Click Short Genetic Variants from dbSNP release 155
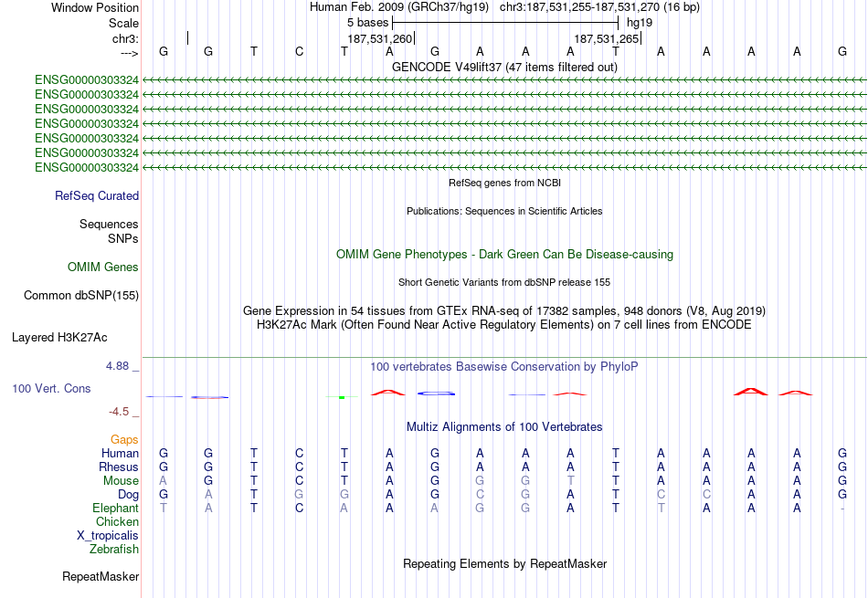This screenshot has width=868, height=598. (x=504, y=282)
